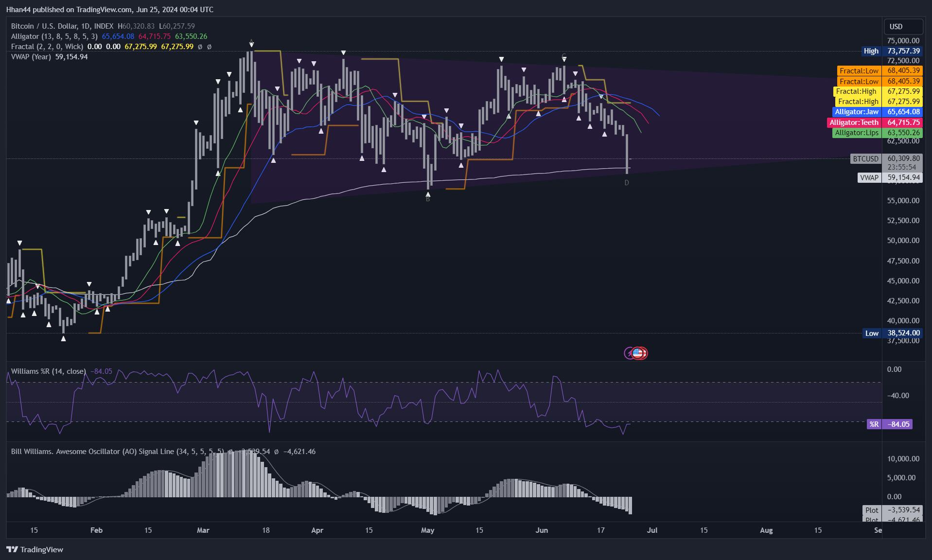The image size is (932, 560).
Task: Click the Alligator:Teeth price axis label
Action: pos(875,122)
